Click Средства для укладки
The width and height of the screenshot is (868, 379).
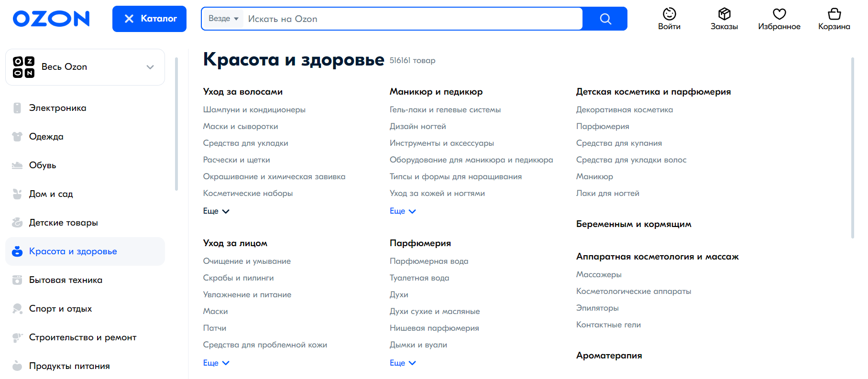click(x=246, y=143)
